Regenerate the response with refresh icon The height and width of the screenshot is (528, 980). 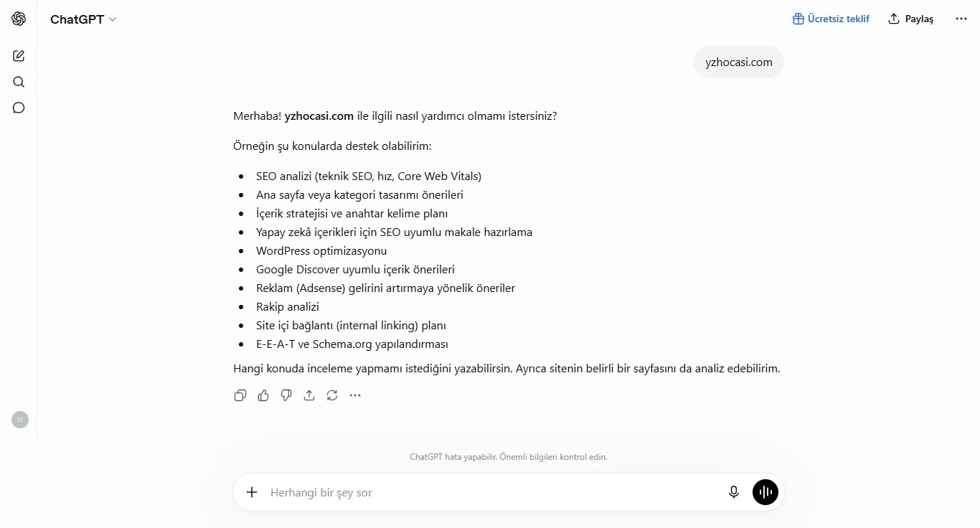pyautogui.click(x=332, y=395)
